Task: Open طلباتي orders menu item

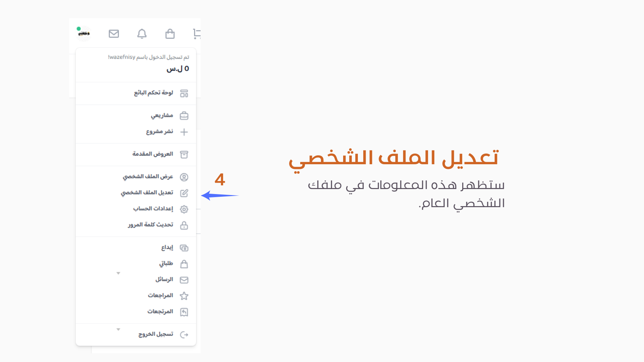Action: [x=166, y=264]
